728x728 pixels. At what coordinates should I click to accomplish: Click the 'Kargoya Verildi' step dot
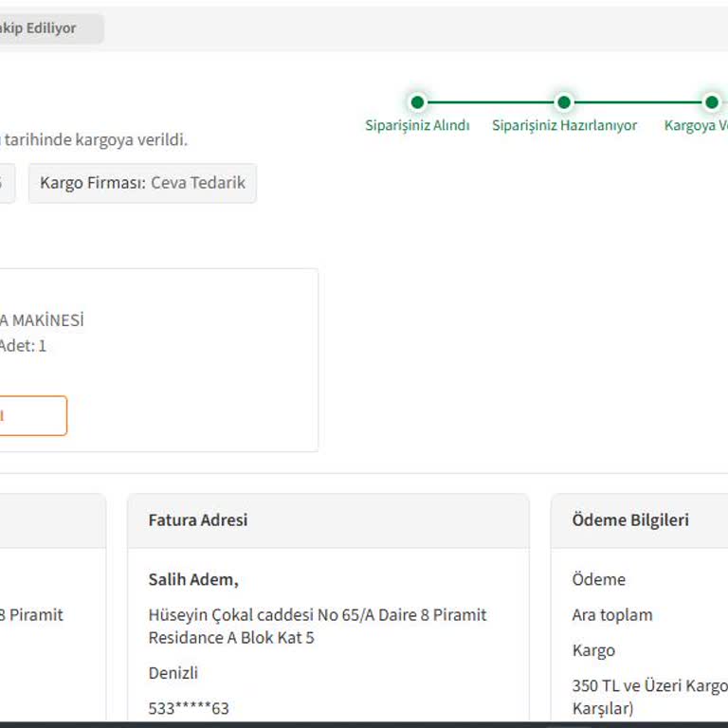tap(711, 102)
